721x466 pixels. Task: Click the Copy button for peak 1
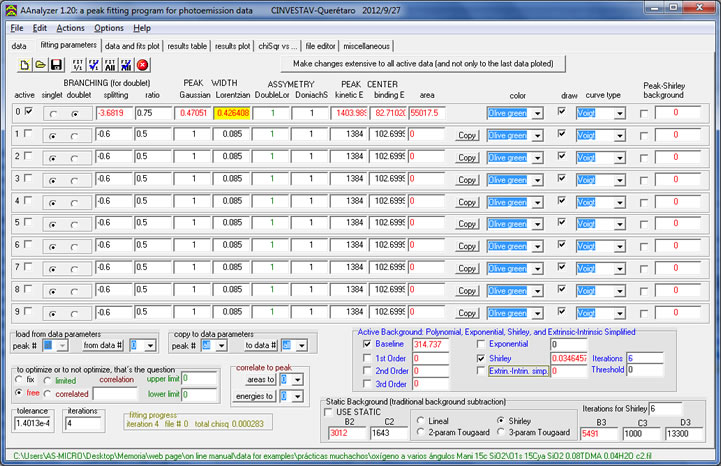466,135
